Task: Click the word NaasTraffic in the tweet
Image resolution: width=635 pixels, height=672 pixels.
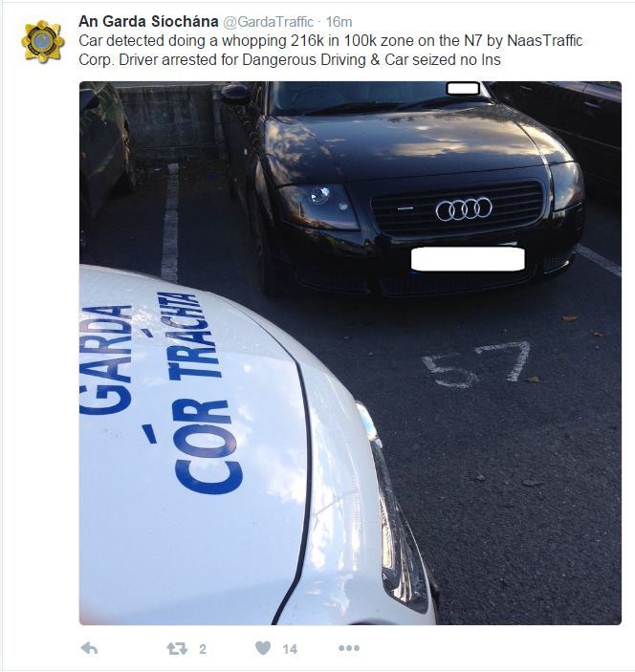Action: pos(544,41)
